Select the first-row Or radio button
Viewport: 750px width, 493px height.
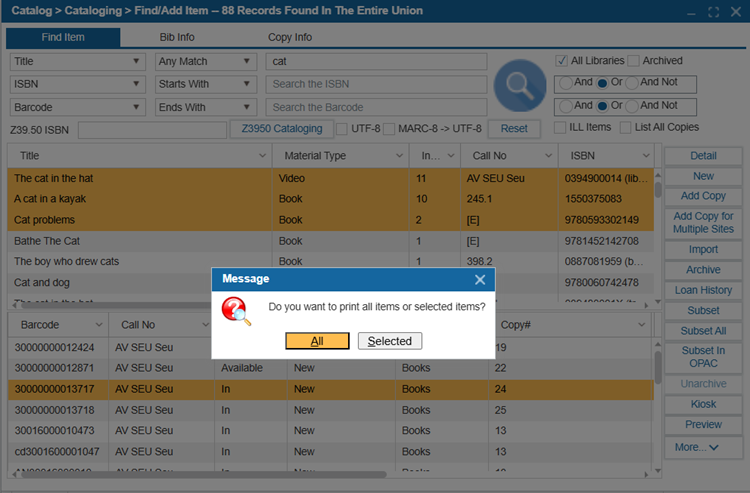tap(602, 83)
